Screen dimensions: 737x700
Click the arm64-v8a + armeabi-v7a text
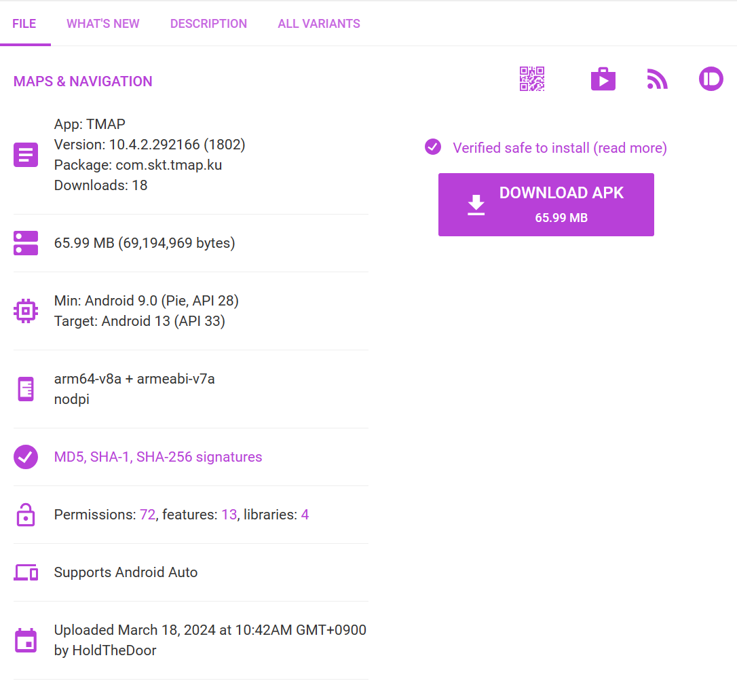coord(134,379)
